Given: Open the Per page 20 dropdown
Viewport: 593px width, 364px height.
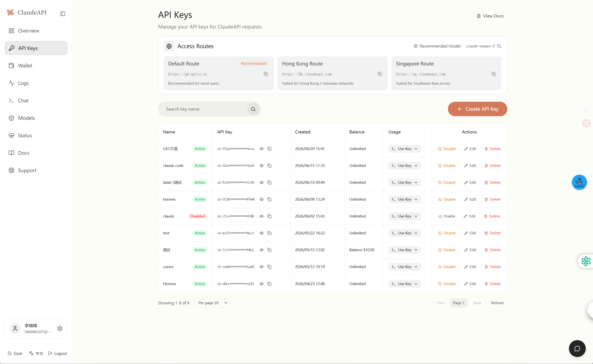Looking at the screenshot, I should 211,303.
